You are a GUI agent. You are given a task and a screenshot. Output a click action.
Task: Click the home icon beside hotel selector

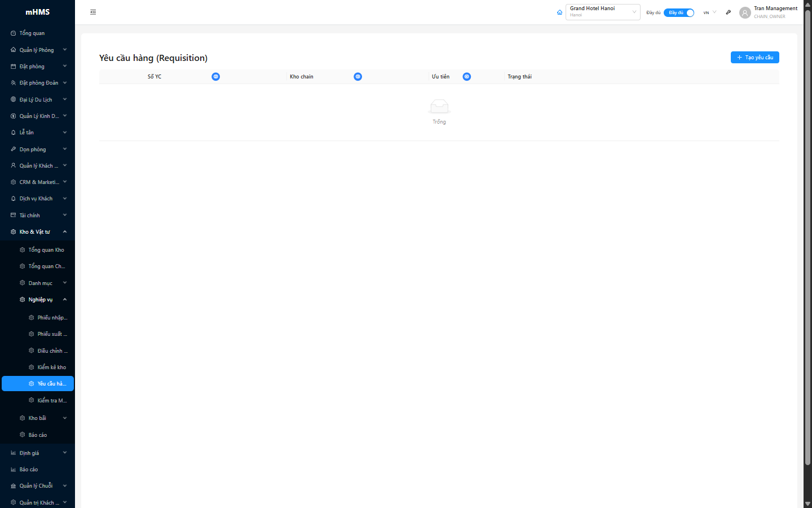tap(559, 12)
